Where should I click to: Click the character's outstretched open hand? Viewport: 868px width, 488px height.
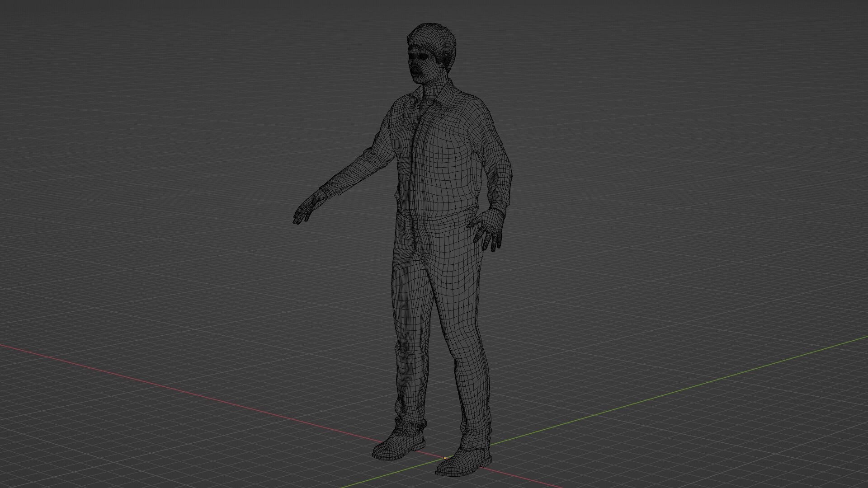click(x=309, y=207)
